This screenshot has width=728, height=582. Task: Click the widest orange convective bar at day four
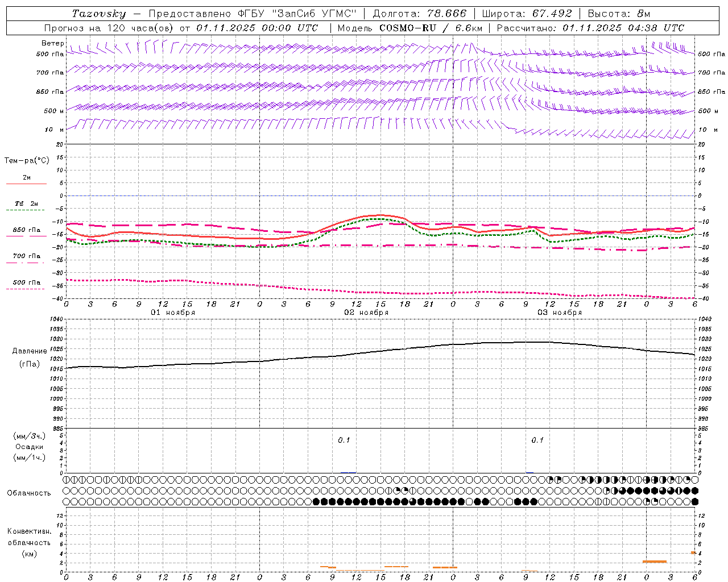(x=655, y=562)
